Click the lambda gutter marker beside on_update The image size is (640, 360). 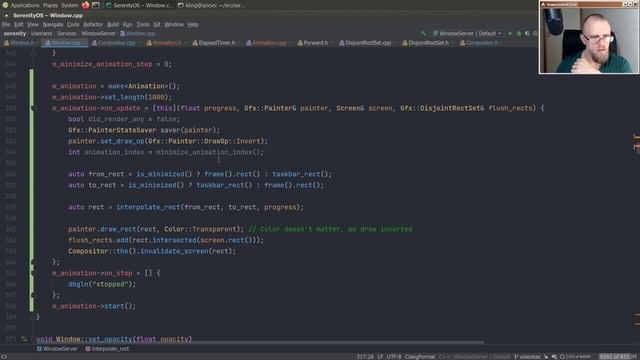coord(32,108)
